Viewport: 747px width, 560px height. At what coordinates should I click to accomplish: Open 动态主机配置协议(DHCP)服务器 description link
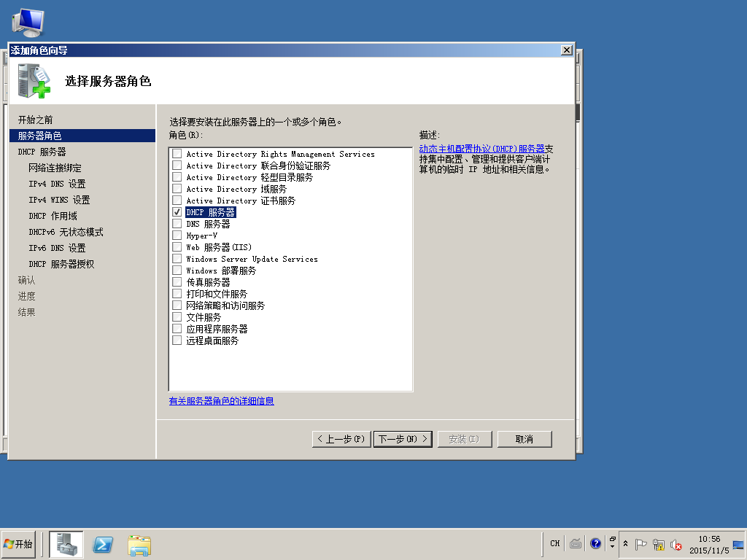(x=481, y=149)
